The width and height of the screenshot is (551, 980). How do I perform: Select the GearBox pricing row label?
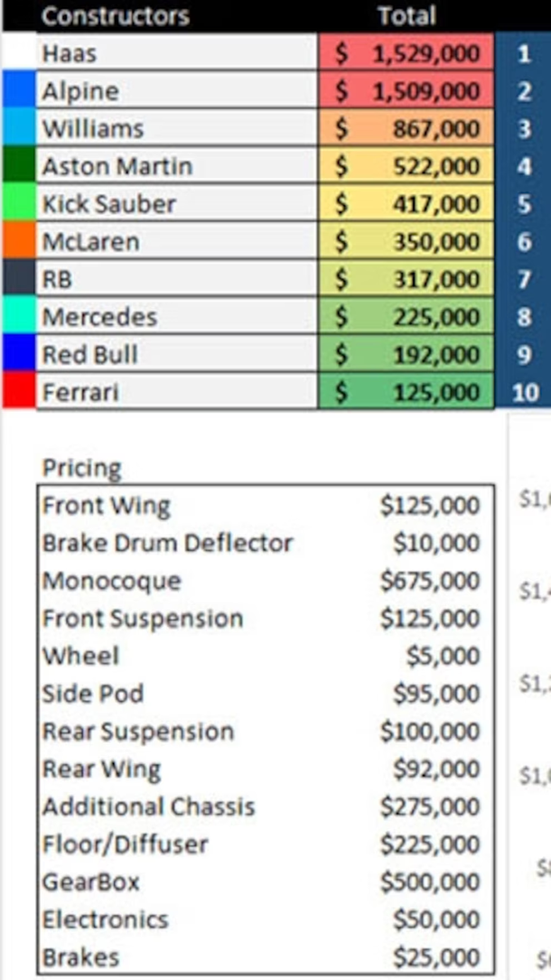click(91, 882)
